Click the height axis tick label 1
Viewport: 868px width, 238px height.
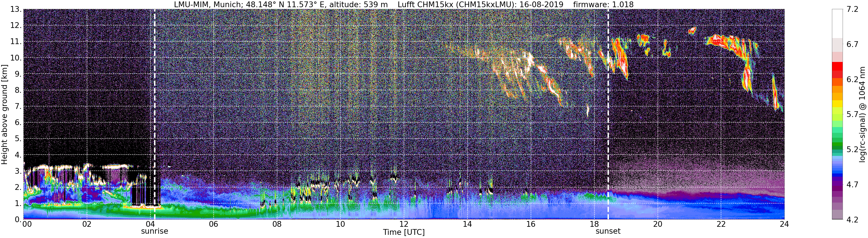[18, 203]
